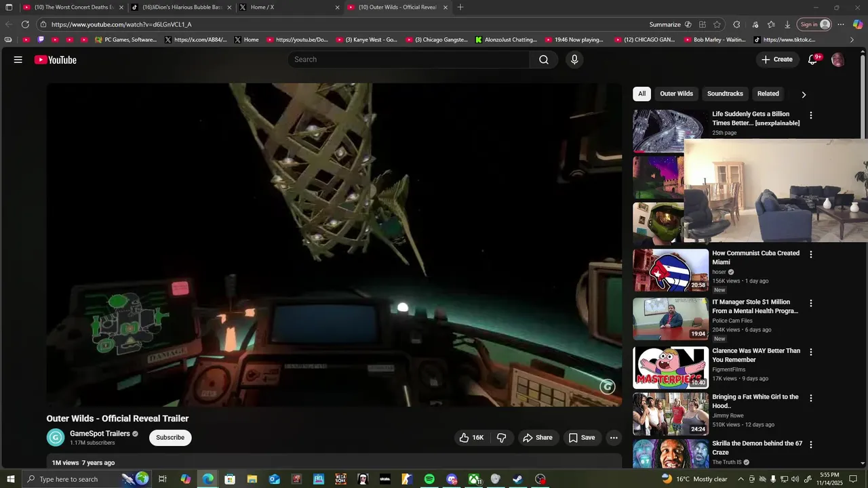Open Clarence Was WAY Better thumbnail
The width and height of the screenshot is (868, 488).
(671, 367)
